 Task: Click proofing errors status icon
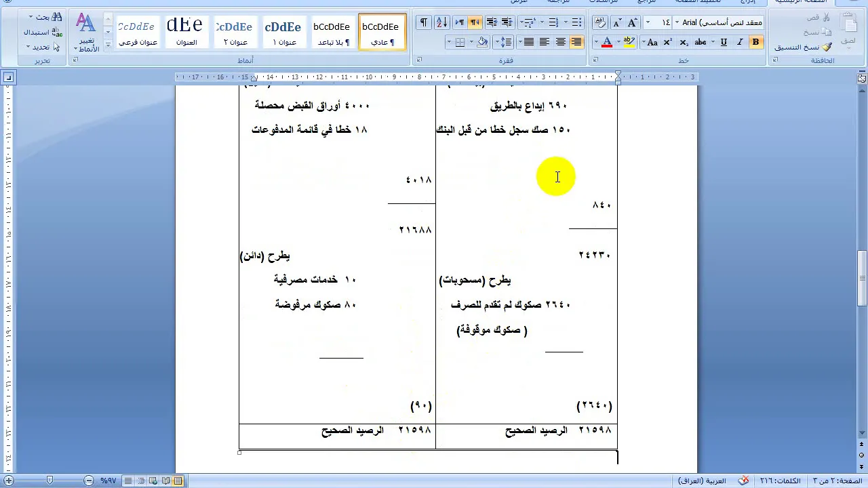pos(743,481)
